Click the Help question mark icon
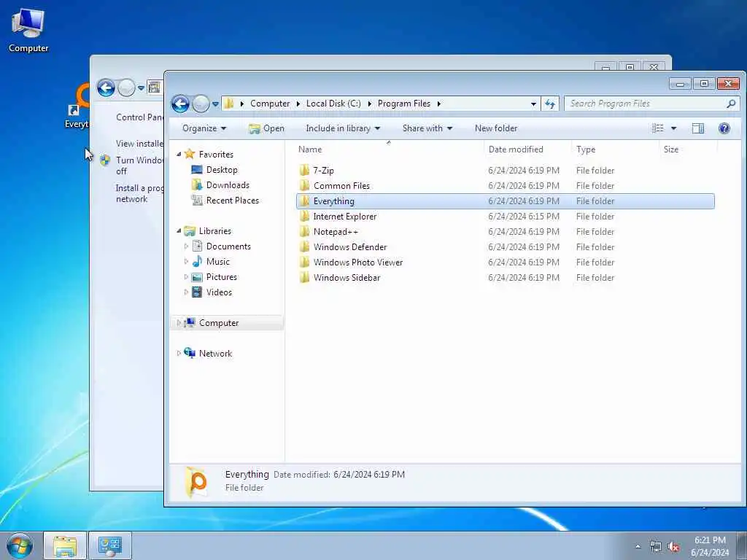747x560 pixels. 724,128
